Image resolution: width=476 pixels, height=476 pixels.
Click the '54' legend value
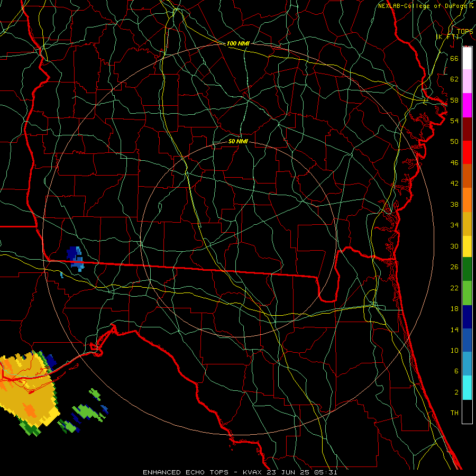pos(454,121)
